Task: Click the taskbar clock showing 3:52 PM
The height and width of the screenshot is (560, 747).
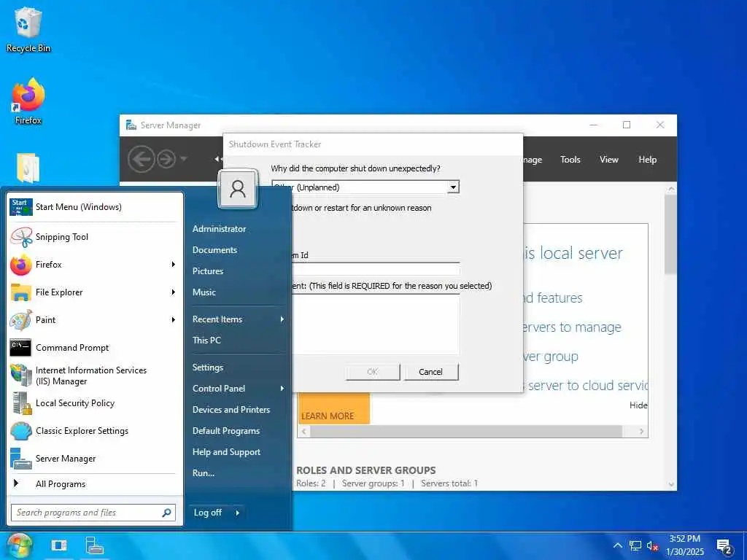Action: pyautogui.click(x=685, y=545)
